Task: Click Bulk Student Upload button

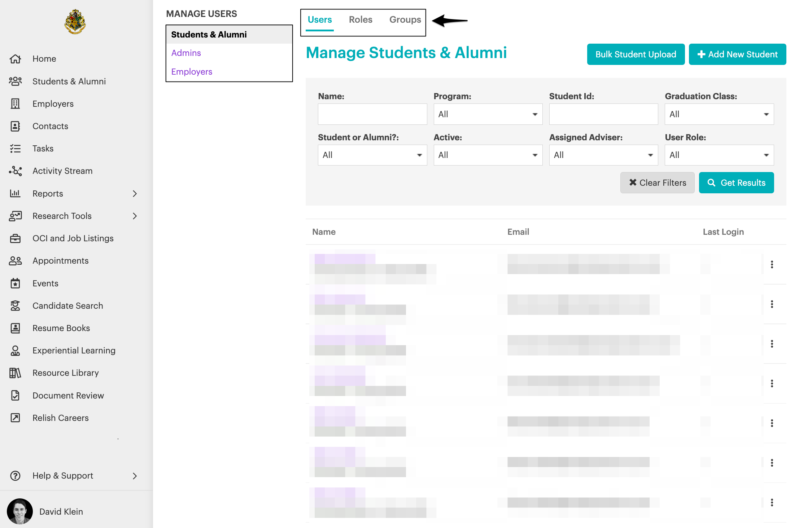Action: [x=636, y=54]
